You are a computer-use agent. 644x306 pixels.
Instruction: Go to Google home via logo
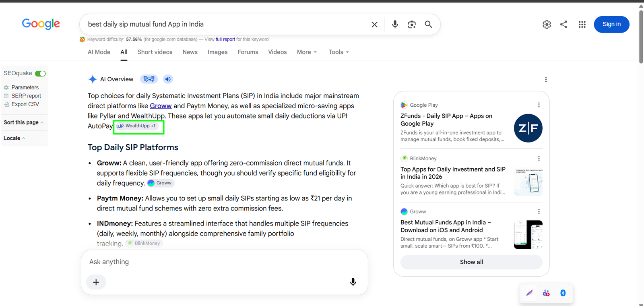[41, 24]
